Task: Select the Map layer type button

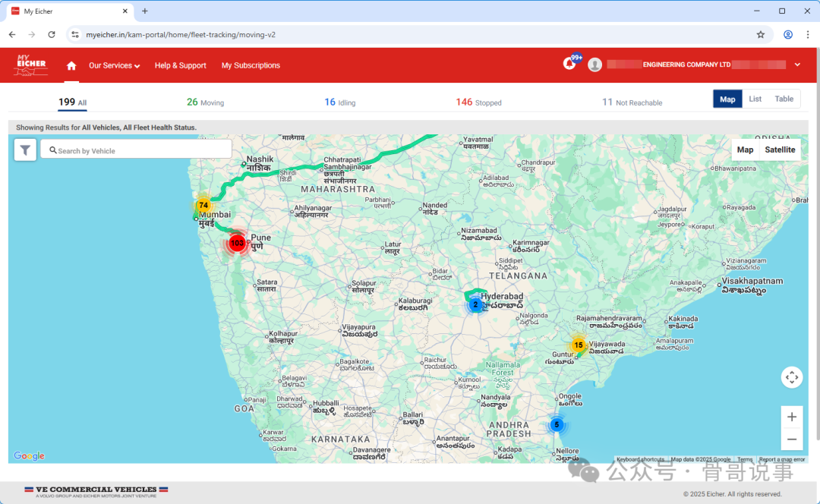Action: click(x=745, y=150)
